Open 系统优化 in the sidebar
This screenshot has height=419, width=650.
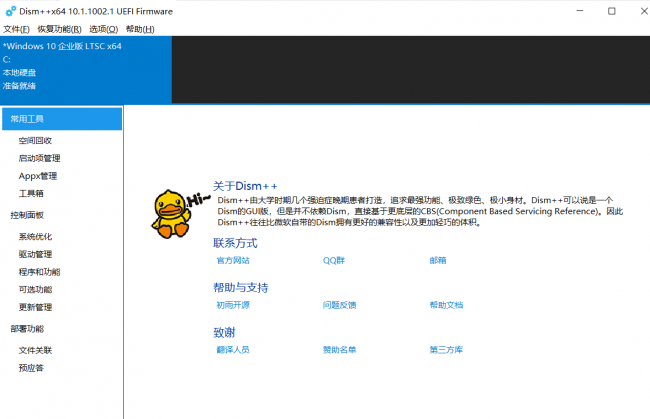point(35,236)
